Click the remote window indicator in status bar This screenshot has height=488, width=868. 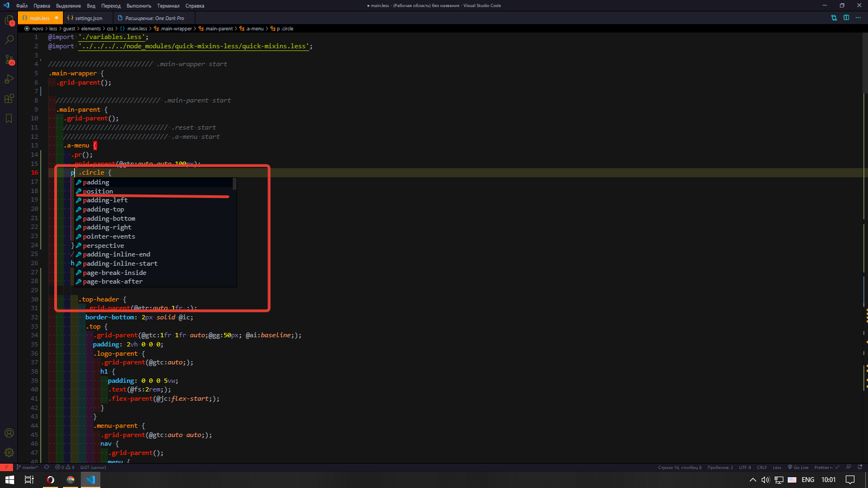click(x=6, y=467)
